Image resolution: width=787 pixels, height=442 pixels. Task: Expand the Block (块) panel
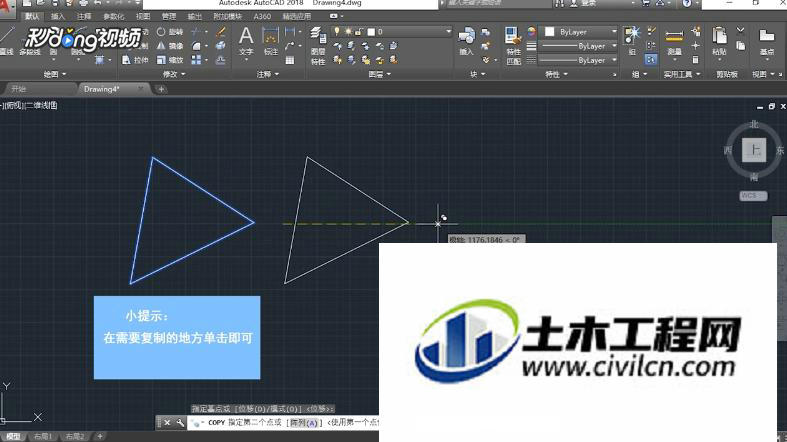(x=477, y=74)
